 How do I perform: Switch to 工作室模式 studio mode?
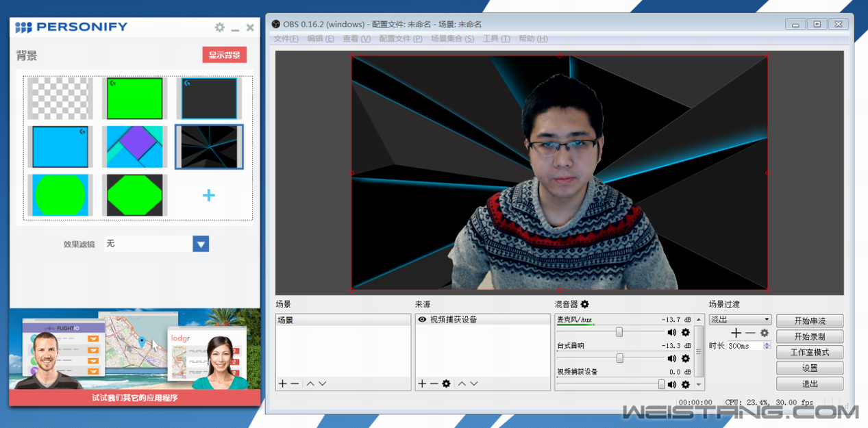810,353
